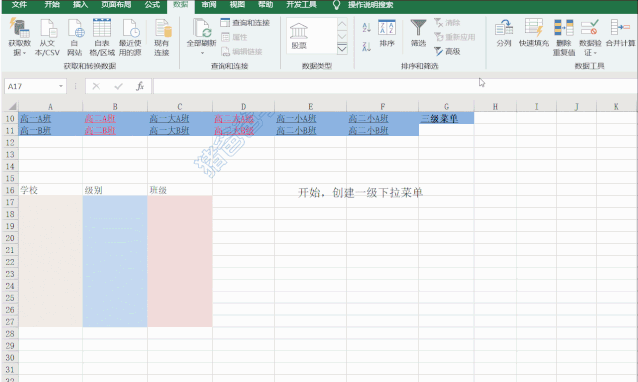Import data From Text/CSV (从文本/CSV)
This screenshot has height=382, width=638.
click(47, 37)
